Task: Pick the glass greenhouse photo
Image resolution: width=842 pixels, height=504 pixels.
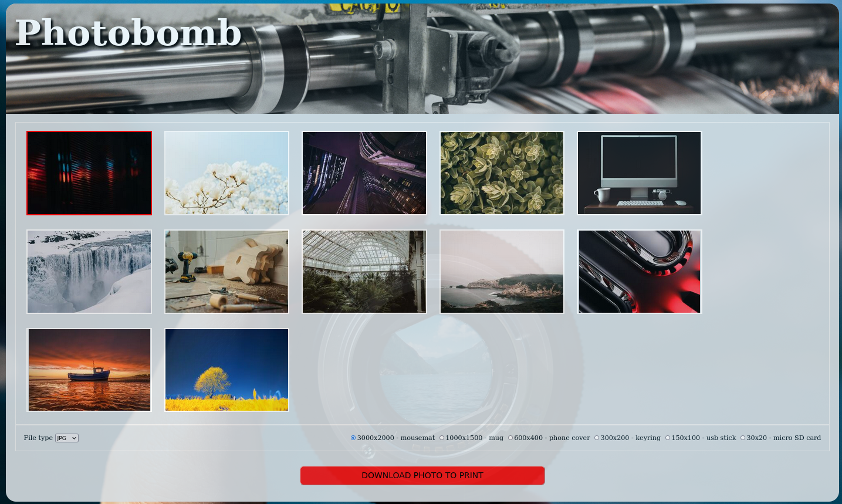Action: click(364, 272)
